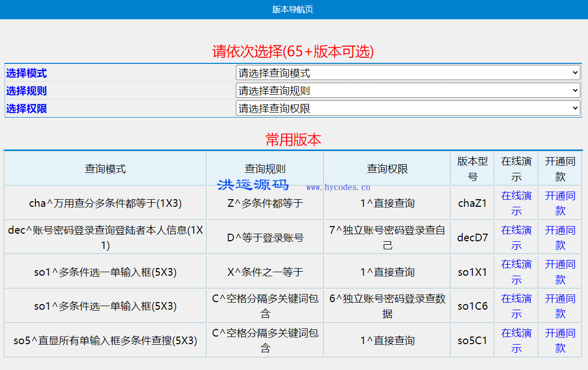Click 开通同款 link for so1C6
Screen dimensions: 588x370
pyautogui.click(x=560, y=306)
